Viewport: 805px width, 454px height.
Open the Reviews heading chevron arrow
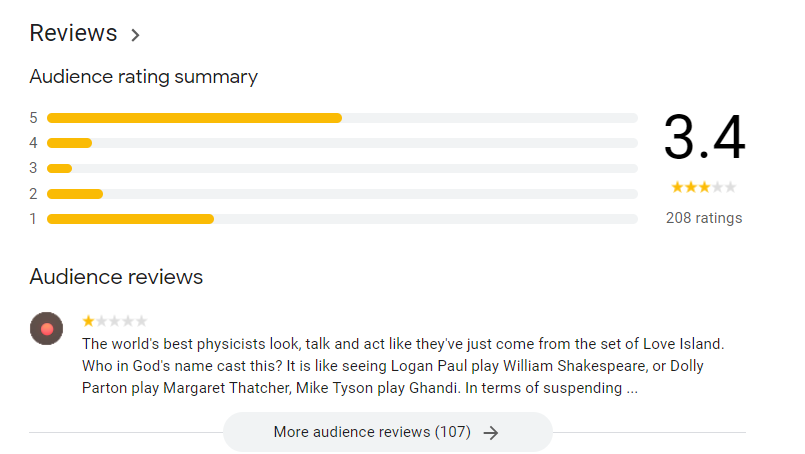tap(135, 35)
